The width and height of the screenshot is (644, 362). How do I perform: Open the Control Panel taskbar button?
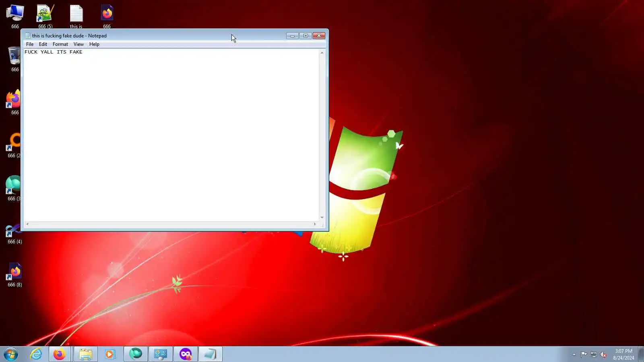[x=161, y=354]
